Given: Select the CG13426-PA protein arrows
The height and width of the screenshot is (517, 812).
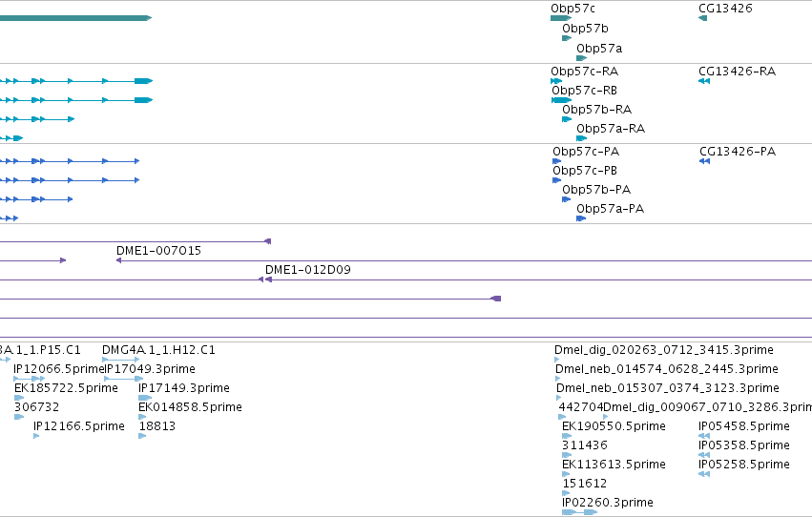Looking at the screenshot, I should pos(704,161).
